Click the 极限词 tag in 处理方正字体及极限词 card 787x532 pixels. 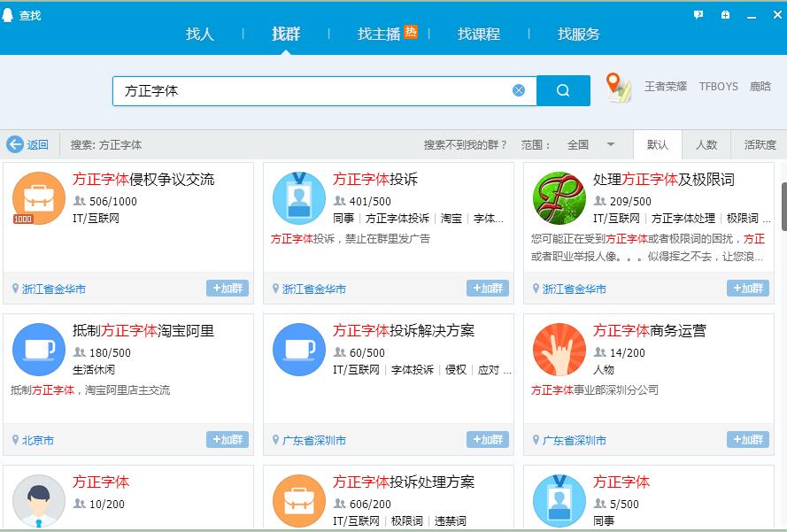coord(743,219)
